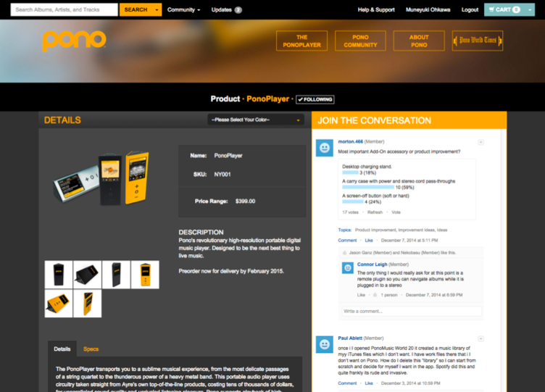The height and width of the screenshot is (392, 545).
Task: Click December 7, 2014 at 5:11 PM timestamp
Action: click(409, 241)
